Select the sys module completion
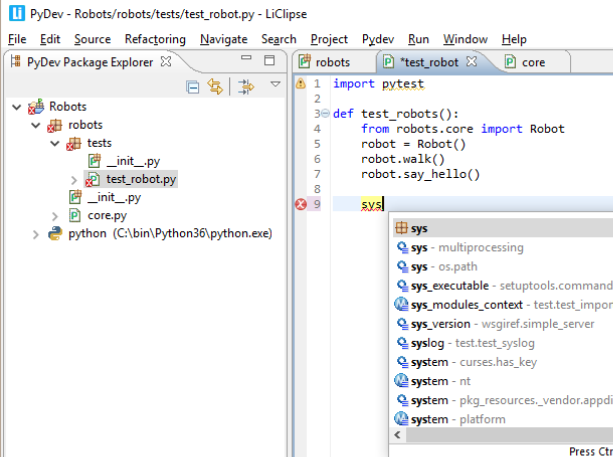The height and width of the screenshot is (457, 613). [x=502, y=228]
